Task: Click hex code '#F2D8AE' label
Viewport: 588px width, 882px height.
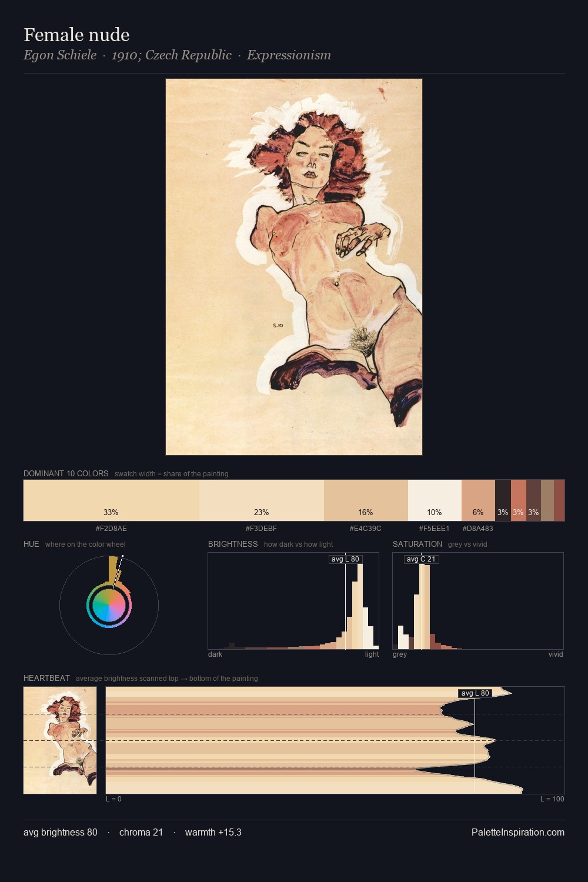Action: 111,529
